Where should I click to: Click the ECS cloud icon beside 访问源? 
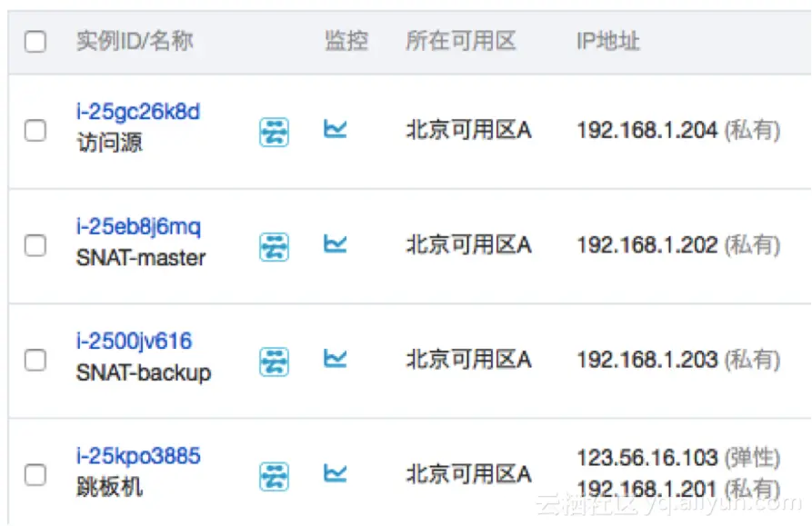coord(274,130)
